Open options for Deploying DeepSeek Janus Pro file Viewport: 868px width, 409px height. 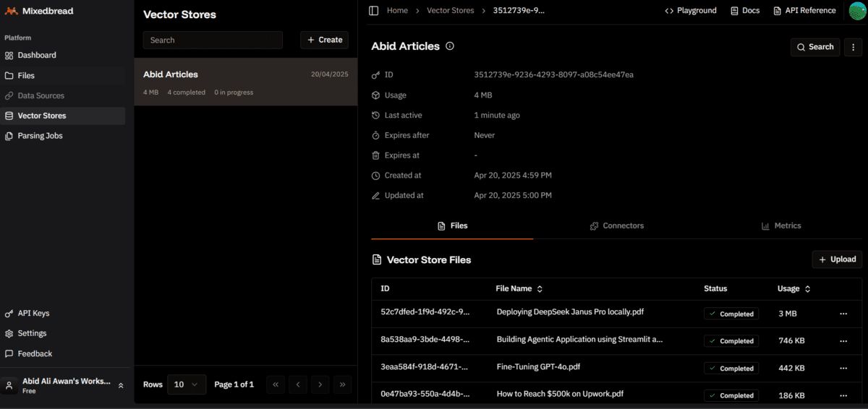click(843, 314)
